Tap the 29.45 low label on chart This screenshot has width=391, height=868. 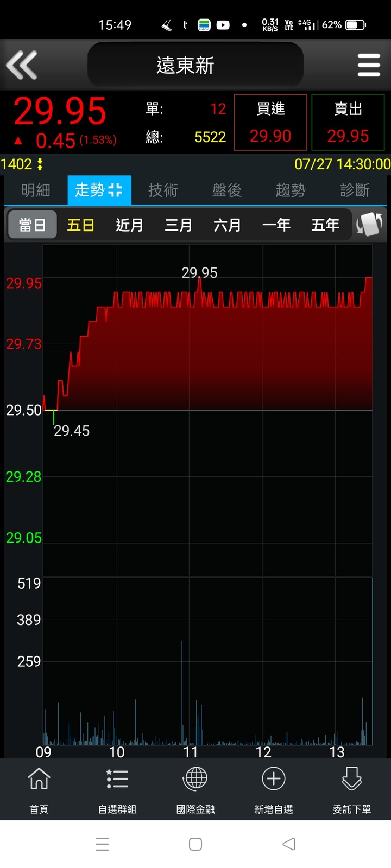72,431
